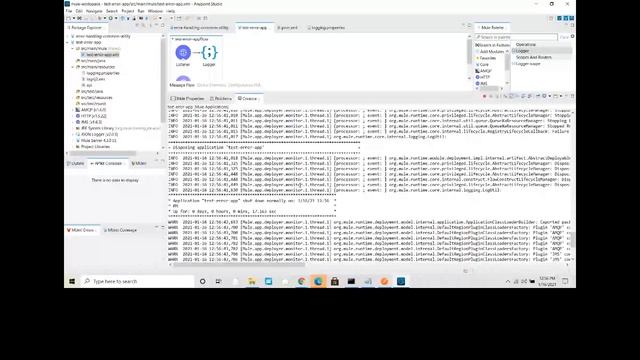Select JMS category in palette

pyautogui.click(x=482, y=83)
